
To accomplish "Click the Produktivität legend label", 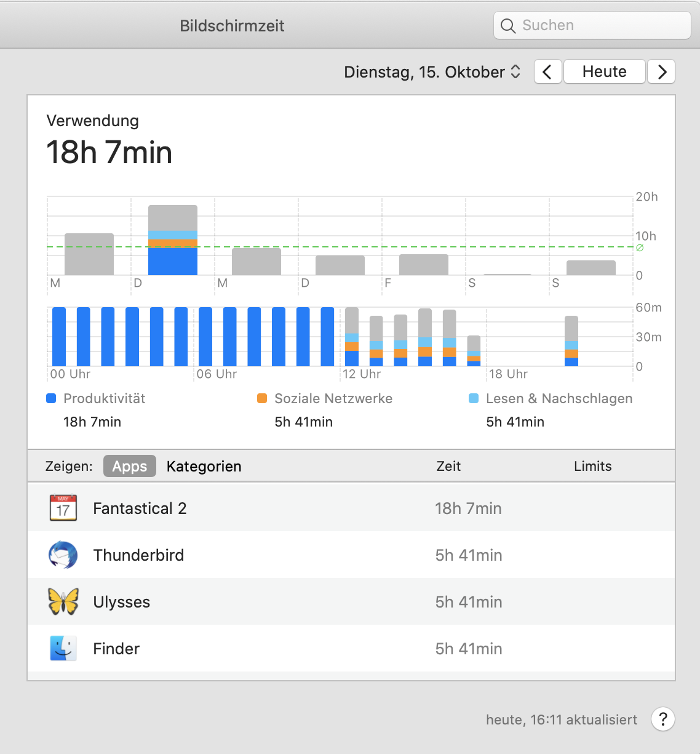I will 105,398.
